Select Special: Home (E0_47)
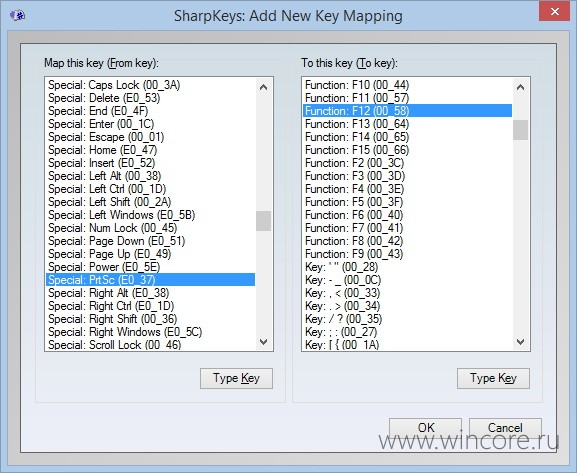Screen dimensions: 577x473 [x=150, y=150]
